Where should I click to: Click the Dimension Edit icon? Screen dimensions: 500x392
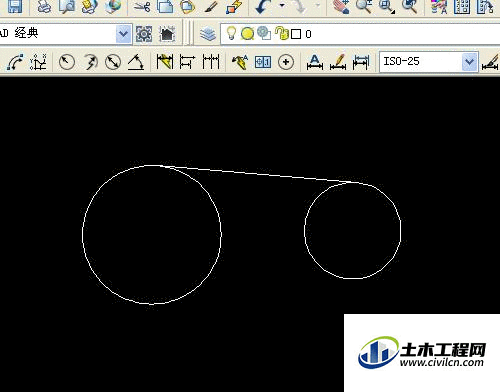pos(315,62)
